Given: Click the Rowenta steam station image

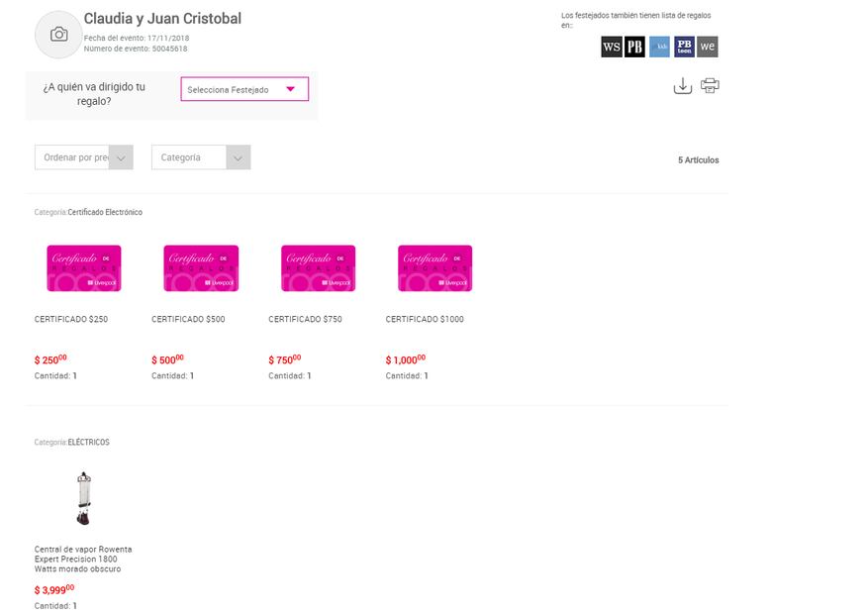Looking at the screenshot, I should pyautogui.click(x=83, y=498).
